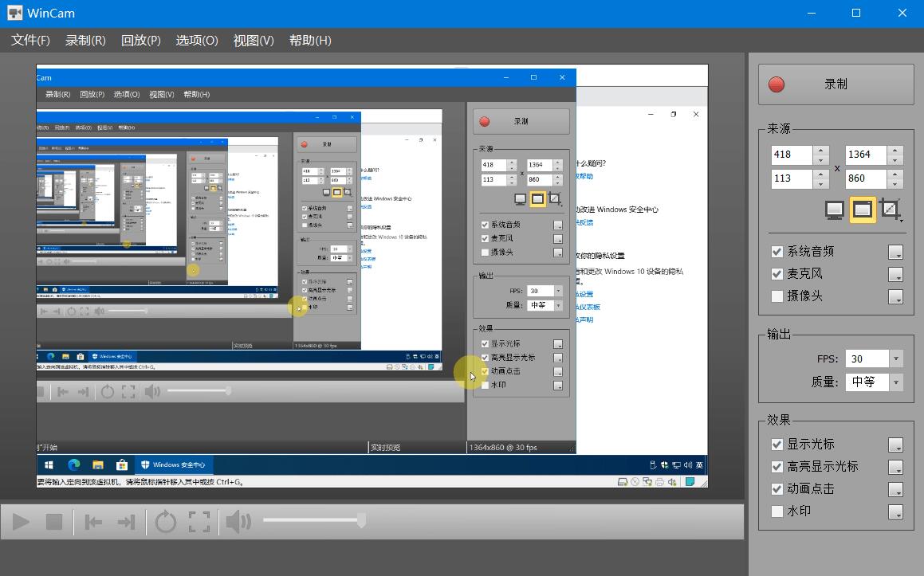
Task: Increase the 860 height with up arrow
Action: [x=895, y=174]
